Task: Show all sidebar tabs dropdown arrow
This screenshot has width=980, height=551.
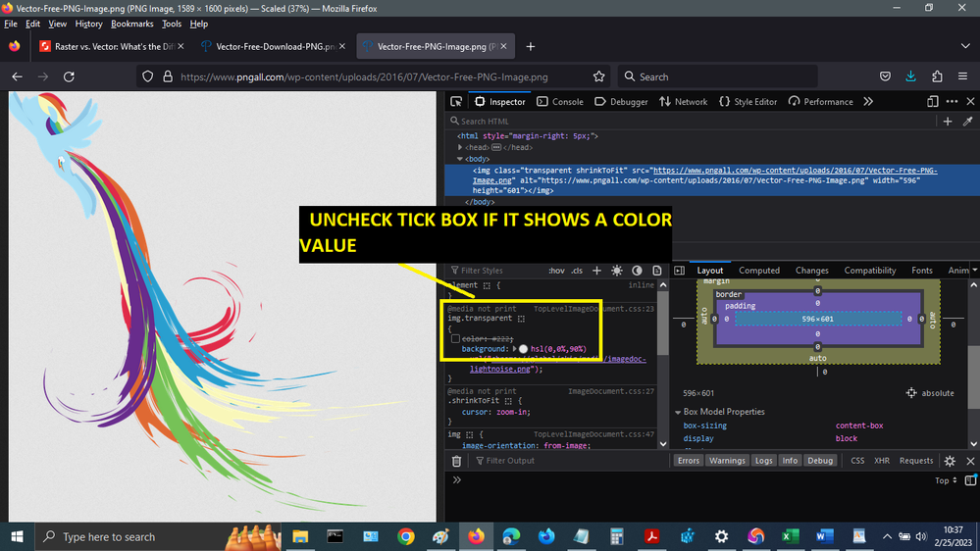Action: point(974,271)
